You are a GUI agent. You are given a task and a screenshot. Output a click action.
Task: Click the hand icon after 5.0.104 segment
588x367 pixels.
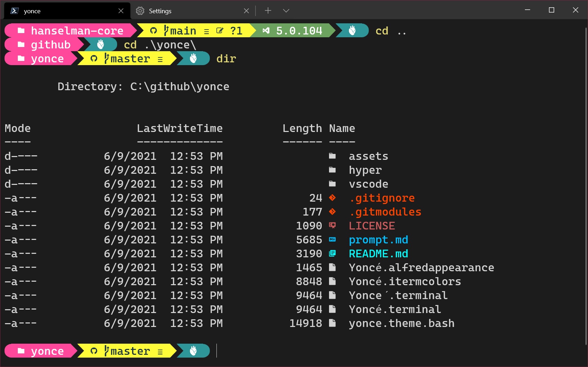pos(352,31)
